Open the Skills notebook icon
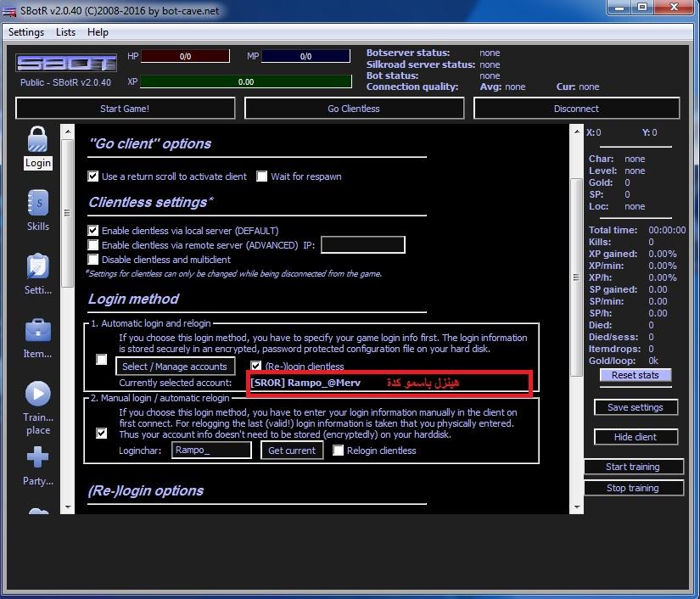 [x=38, y=203]
